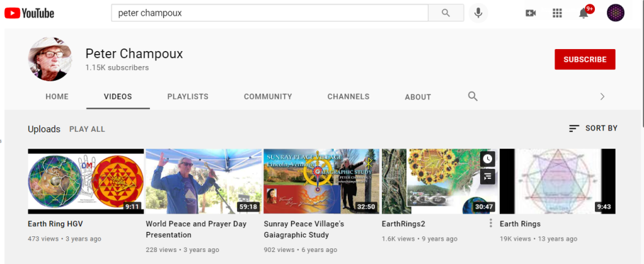Open the YouTube apps grid icon
Screen dimensions: 644x264
[x=557, y=13]
